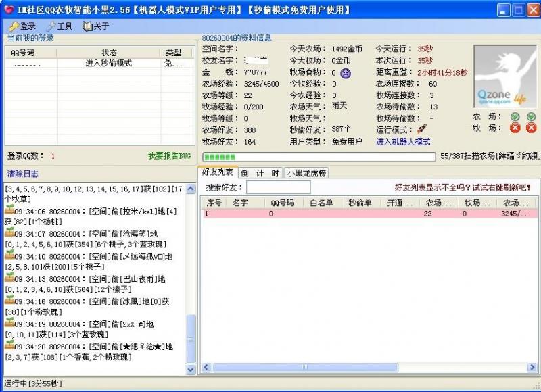The width and height of the screenshot is (541, 392).
Task: Click the farm icon of the 09:34:13 log entry
Action: pyautogui.click(x=9, y=277)
